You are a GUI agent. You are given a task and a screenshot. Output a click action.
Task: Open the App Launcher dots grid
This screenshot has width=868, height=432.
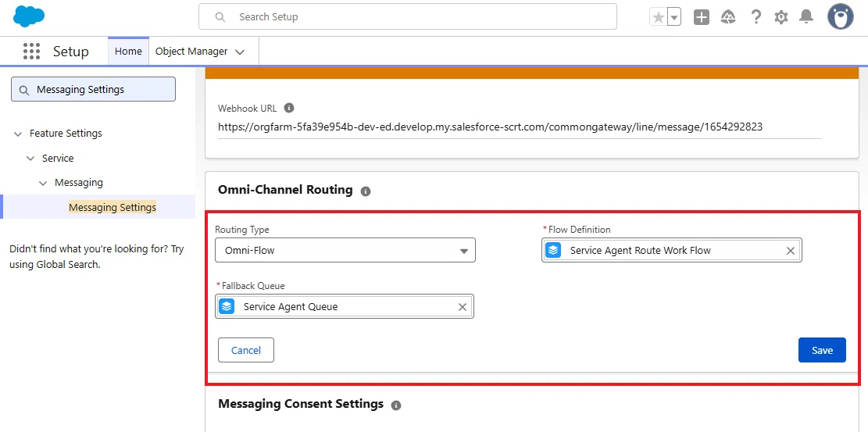pos(31,51)
